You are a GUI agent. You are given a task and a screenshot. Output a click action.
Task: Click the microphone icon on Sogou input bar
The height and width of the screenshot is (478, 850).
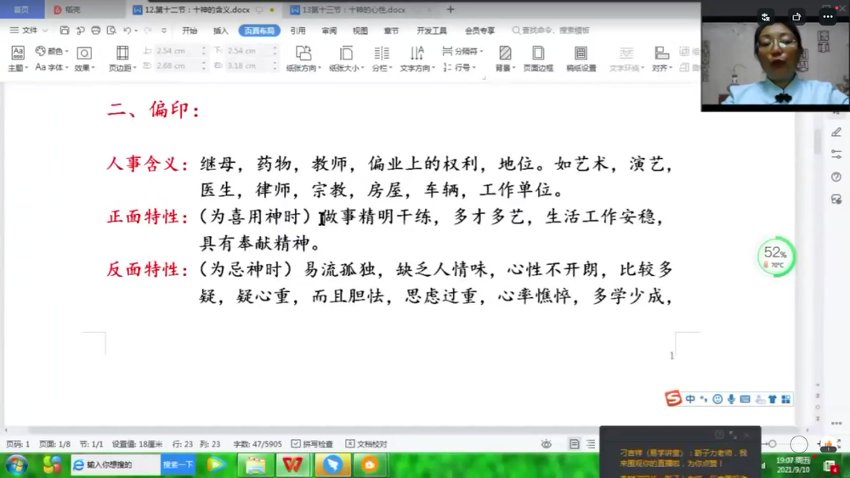[731, 399]
